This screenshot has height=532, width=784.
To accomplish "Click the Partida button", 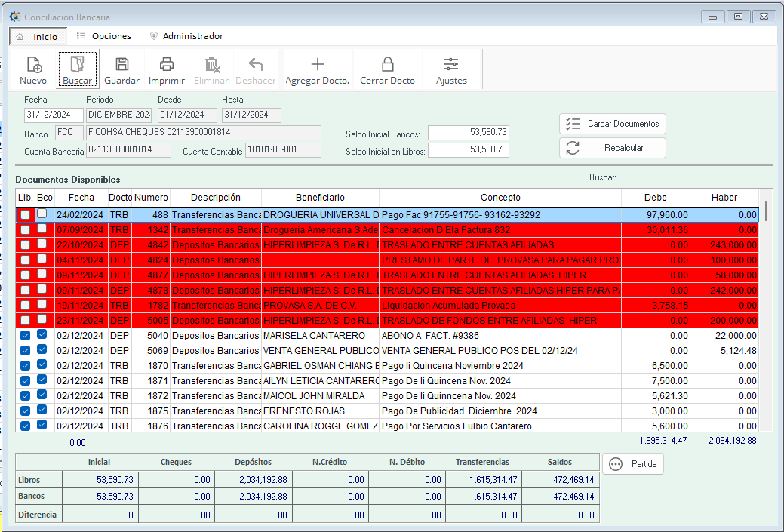I will (633, 464).
